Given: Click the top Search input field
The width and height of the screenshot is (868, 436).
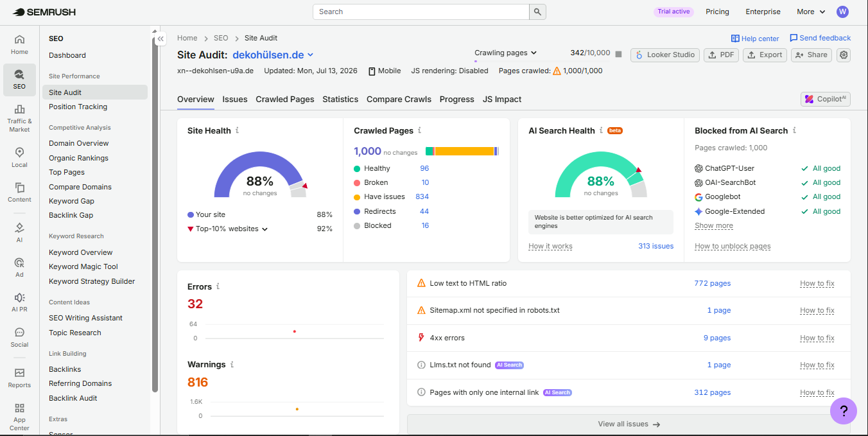Looking at the screenshot, I should click(421, 12).
